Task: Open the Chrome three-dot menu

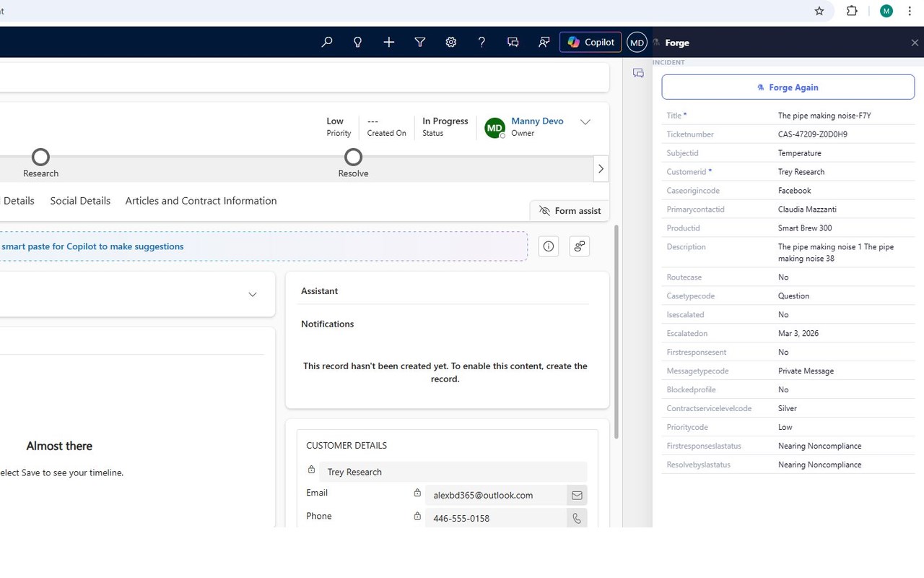Action: 910,11
